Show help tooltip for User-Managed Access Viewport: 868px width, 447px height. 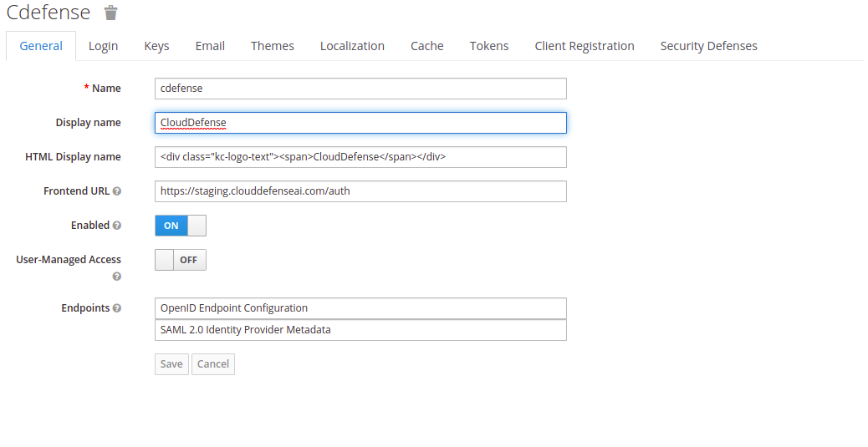[117, 276]
